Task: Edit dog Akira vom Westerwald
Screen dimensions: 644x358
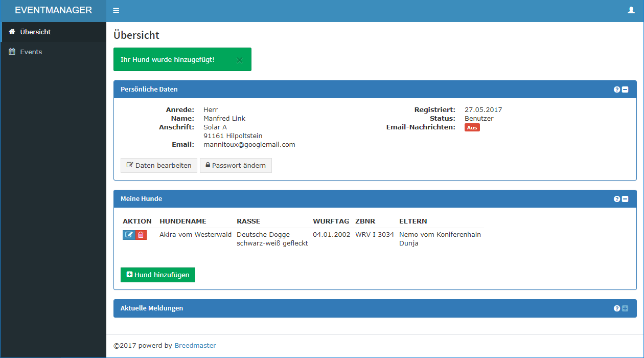Action: [129, 235]
